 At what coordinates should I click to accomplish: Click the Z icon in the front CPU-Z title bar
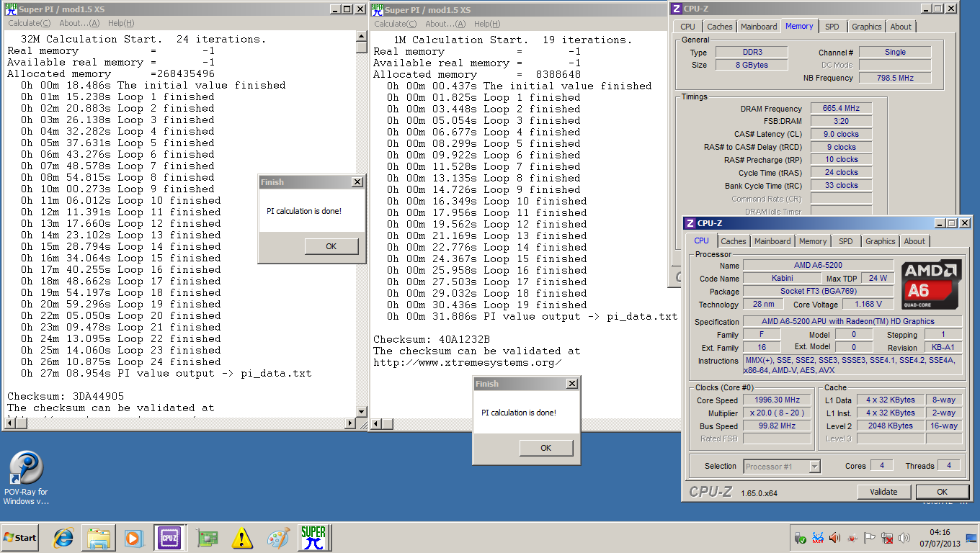click(x=690, y=223)
